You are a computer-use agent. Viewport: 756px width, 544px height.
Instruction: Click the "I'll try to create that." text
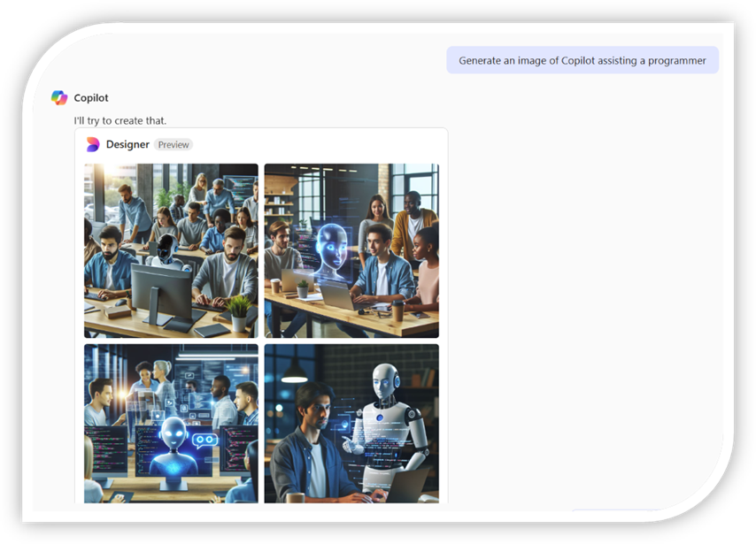point(120,121)
